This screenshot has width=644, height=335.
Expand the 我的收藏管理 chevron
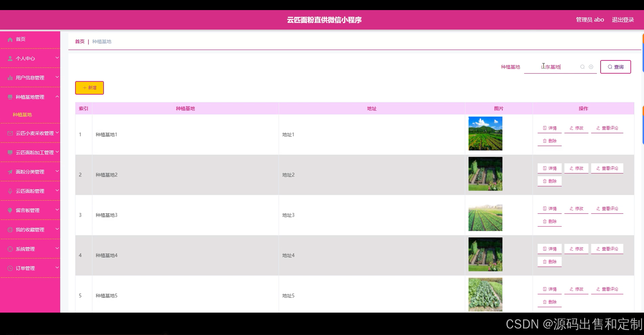(x=57, y=229)
